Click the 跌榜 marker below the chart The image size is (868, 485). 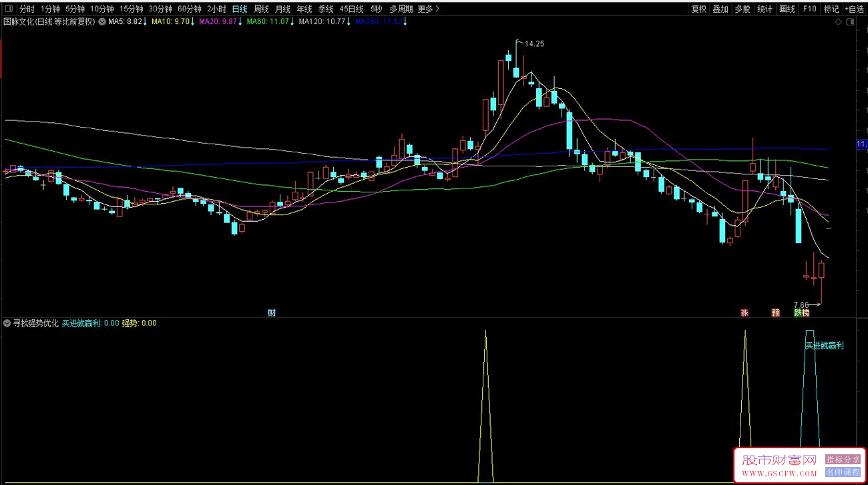click(801, 313)
